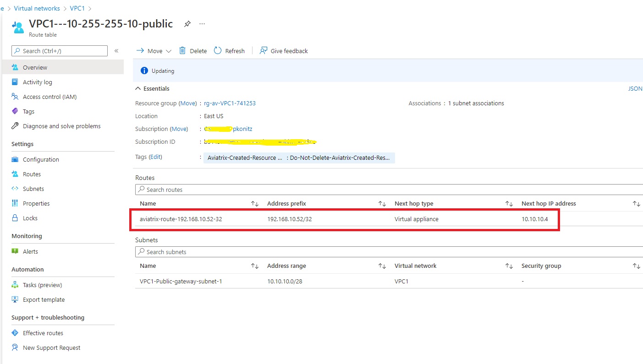Click the pin icon beside the route table title
The image size is (643, 364).
[x=187, y=24]
